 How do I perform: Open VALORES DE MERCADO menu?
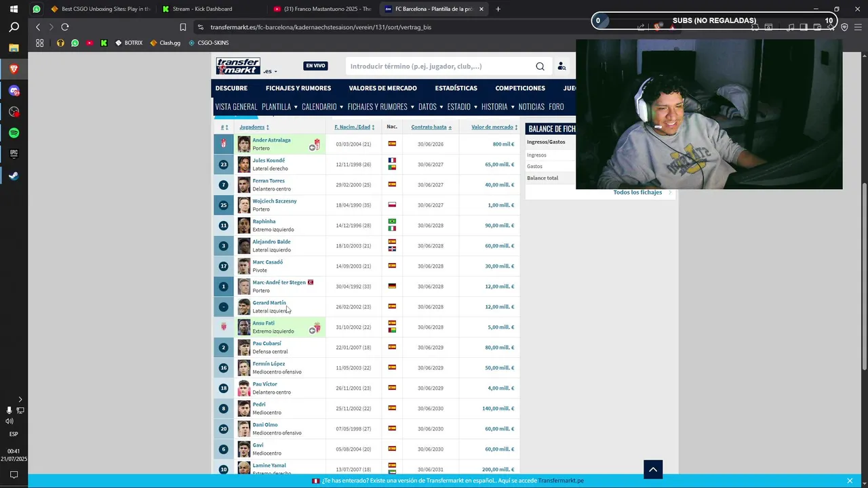(x=382, y=88)
